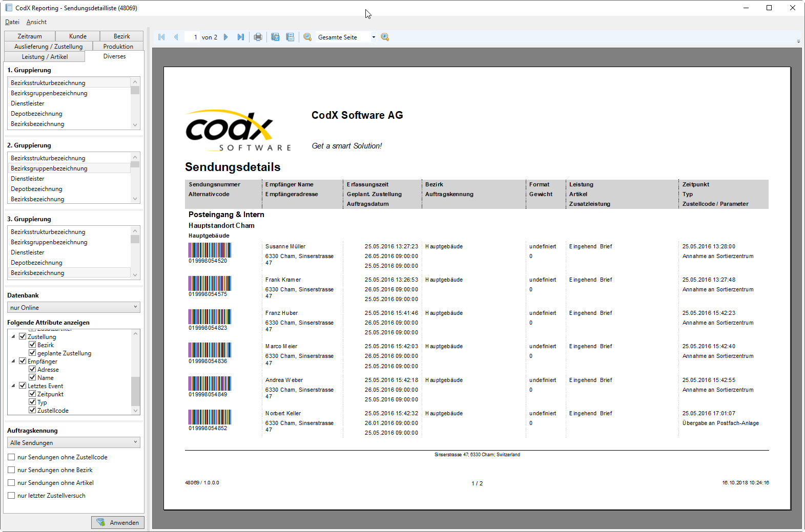Enable 'nur Sendungen ohne Zustellcode' checkbox
The width and height of the screenshot is (805, 532).
tap(11, 457)
